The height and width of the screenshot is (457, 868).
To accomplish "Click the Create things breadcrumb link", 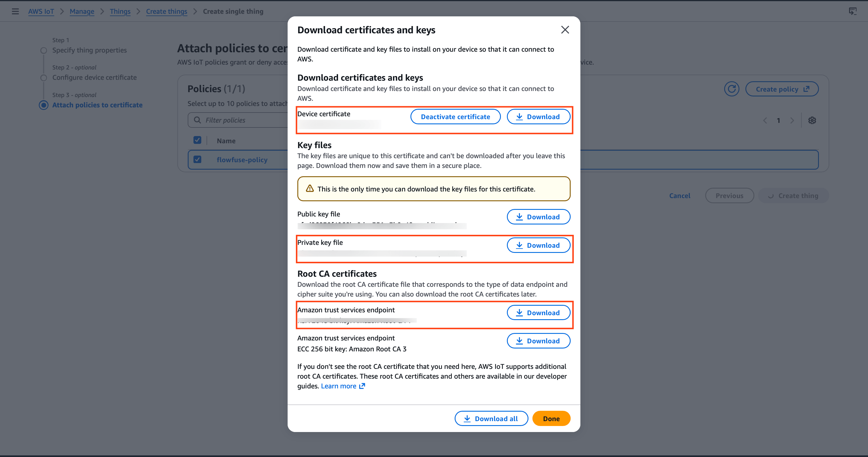I will coord(166,11).
